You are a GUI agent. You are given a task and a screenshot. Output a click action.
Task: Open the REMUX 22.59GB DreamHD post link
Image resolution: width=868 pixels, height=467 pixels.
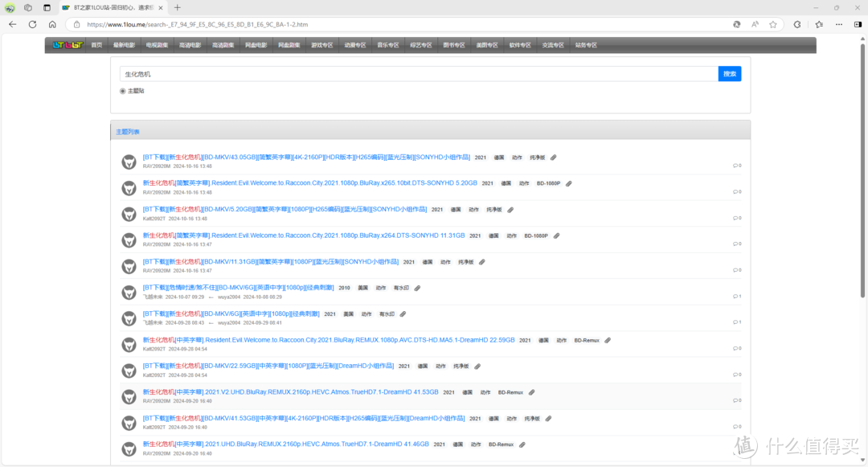(x=329, y=340)
